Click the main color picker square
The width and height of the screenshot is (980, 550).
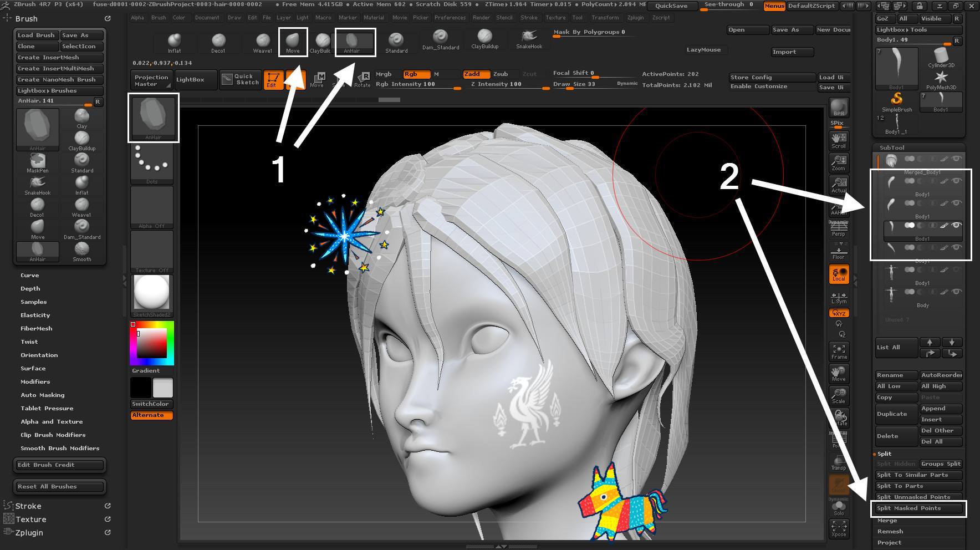[x=152, y=343]
